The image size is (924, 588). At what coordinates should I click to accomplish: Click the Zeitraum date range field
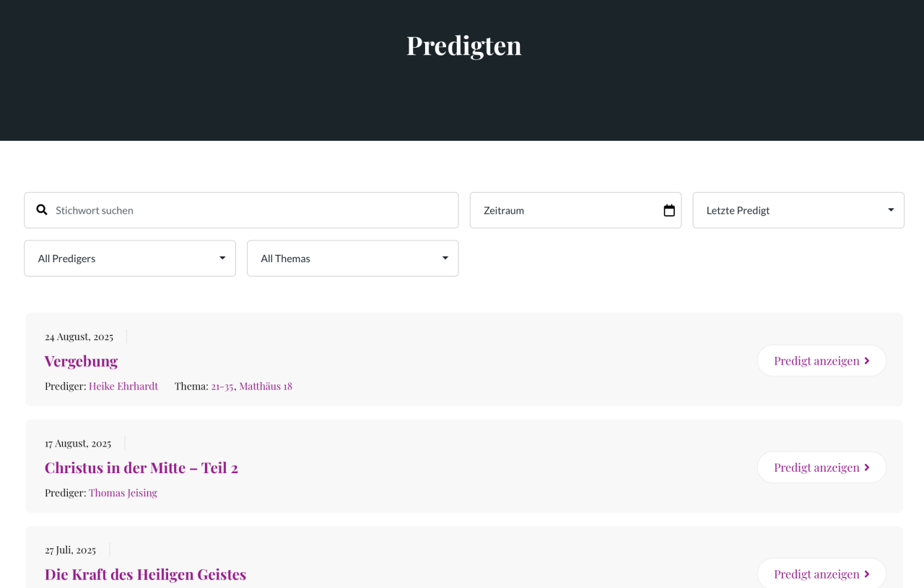575,210
